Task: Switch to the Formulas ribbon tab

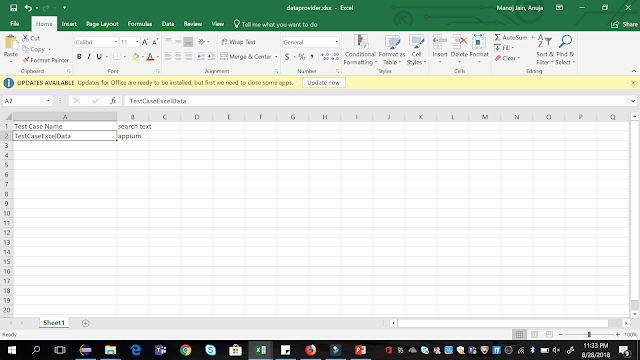Action: pyautogui.click(x=140, y=24)
